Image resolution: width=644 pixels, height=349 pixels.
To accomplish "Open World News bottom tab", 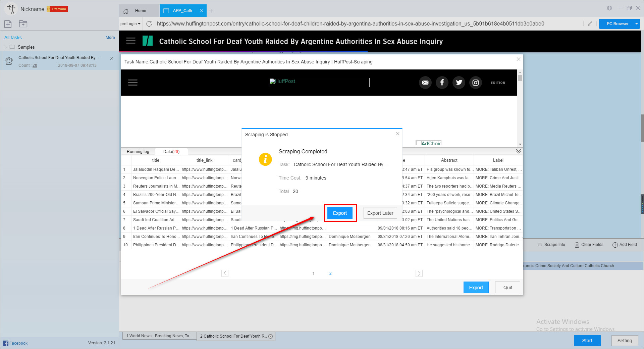I will pyautogui.click(x=159, y=336).
